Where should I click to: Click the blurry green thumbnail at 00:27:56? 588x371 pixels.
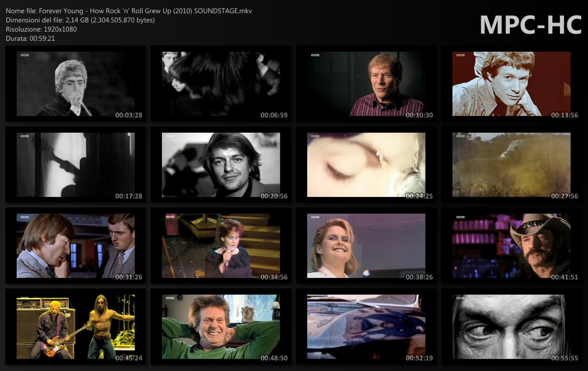(x=512, y=165)
